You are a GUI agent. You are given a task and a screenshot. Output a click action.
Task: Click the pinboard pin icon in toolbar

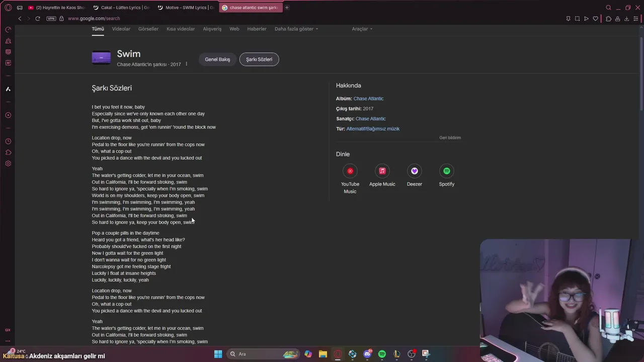tap(568, 19)
